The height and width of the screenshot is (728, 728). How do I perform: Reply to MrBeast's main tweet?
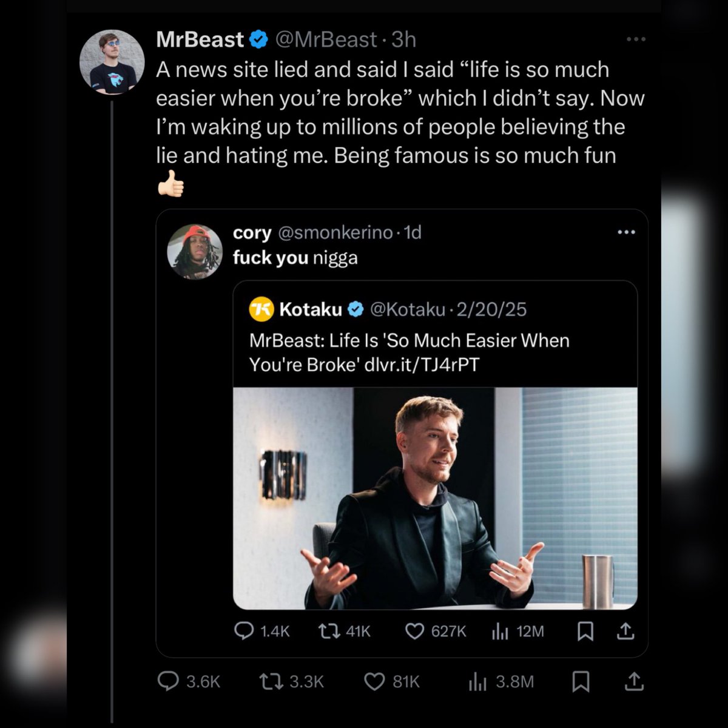(x=168, y=681)
